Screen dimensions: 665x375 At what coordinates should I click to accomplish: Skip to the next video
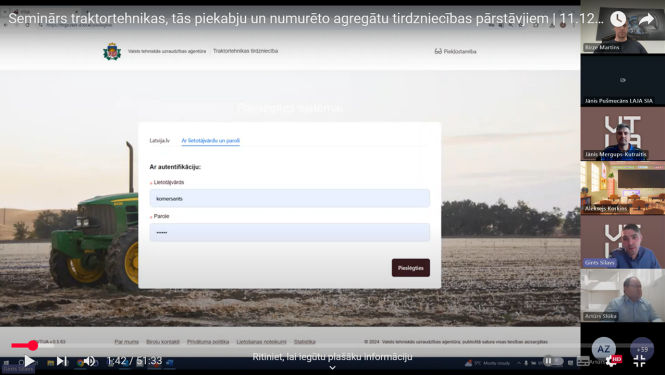[62, 361]
